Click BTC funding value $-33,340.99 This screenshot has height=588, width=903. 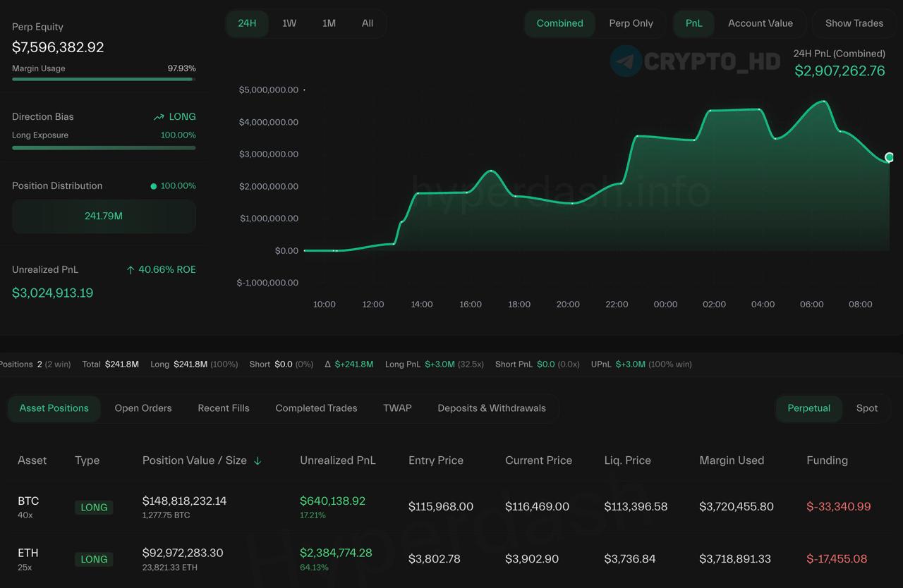[839, 507]
